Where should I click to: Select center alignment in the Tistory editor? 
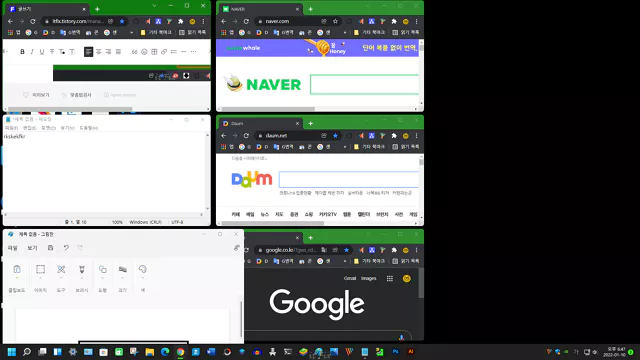(98, 52)
